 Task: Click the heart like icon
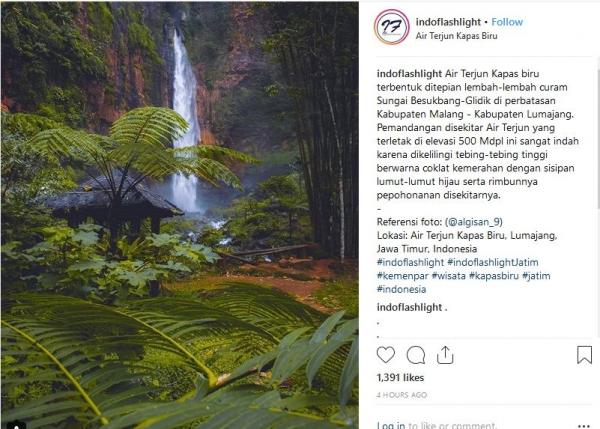tap(386, 354)
